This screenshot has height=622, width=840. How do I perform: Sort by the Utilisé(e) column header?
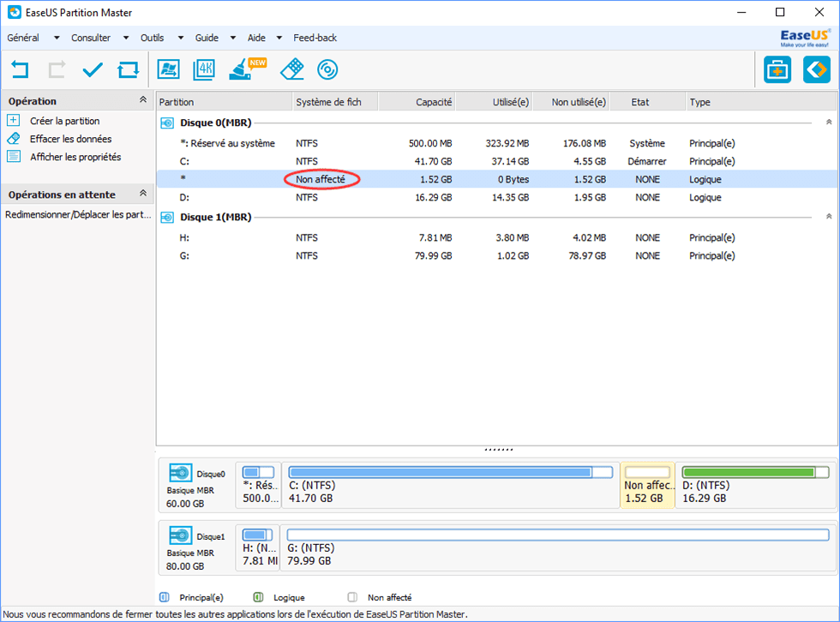(x=494, y=102)
